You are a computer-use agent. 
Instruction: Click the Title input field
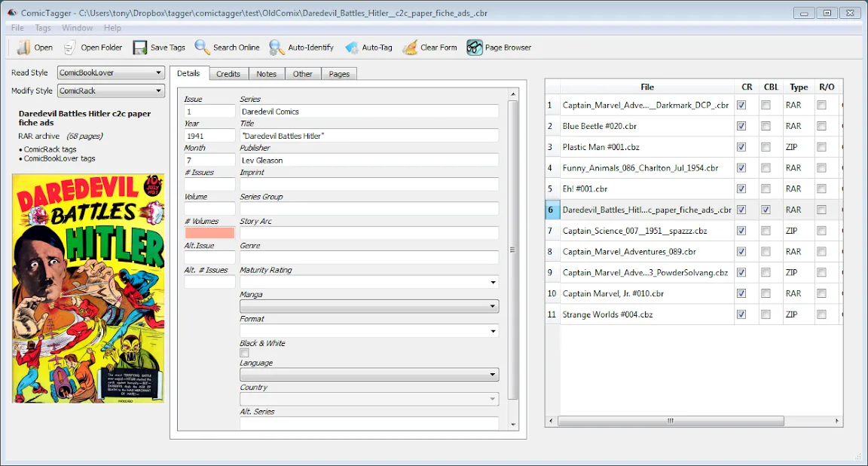[369, 136]
